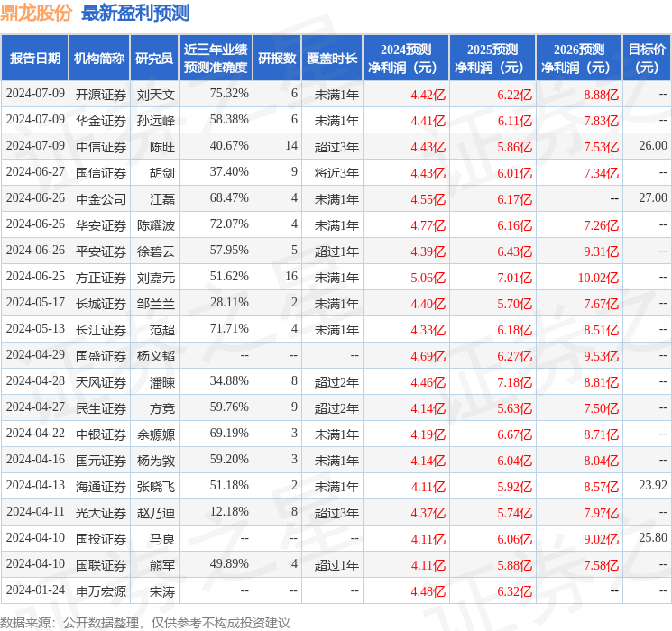The height and width of the screenshot is (631, 672).
Task: Click the 75.32% accuracy cell
Action: (x=228, y=94)
